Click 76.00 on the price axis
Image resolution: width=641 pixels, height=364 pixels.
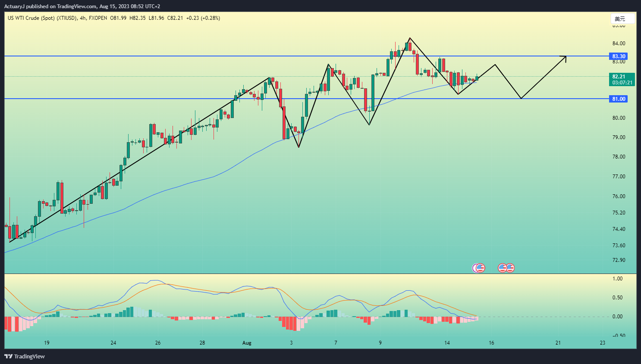[619, 196]
